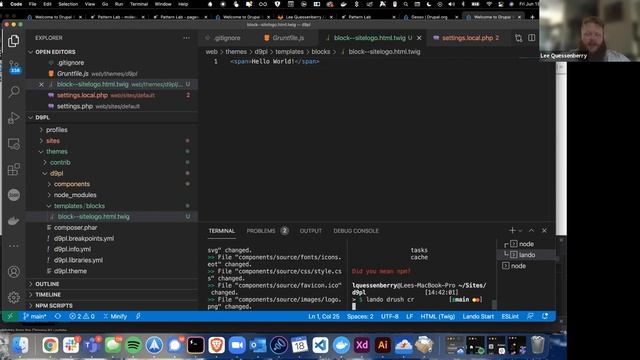
Task: Click Ln 1, Col 25 in status bar
Action: [324, 316]
